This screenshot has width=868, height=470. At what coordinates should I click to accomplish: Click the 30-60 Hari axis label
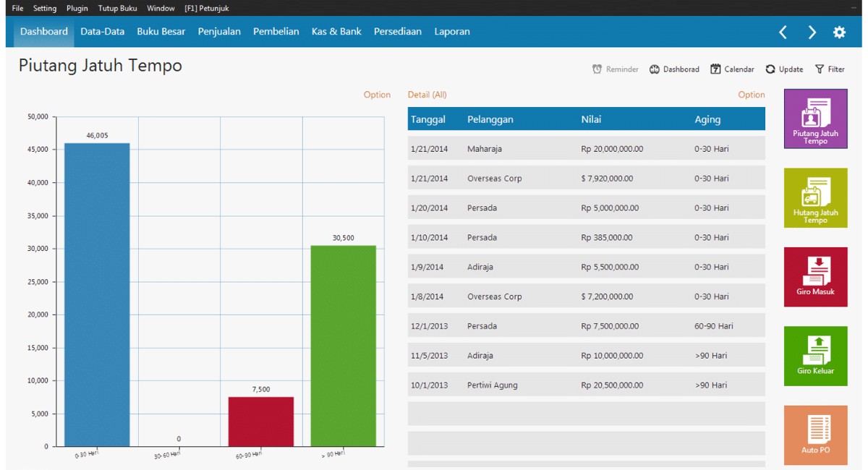[167, 454]
